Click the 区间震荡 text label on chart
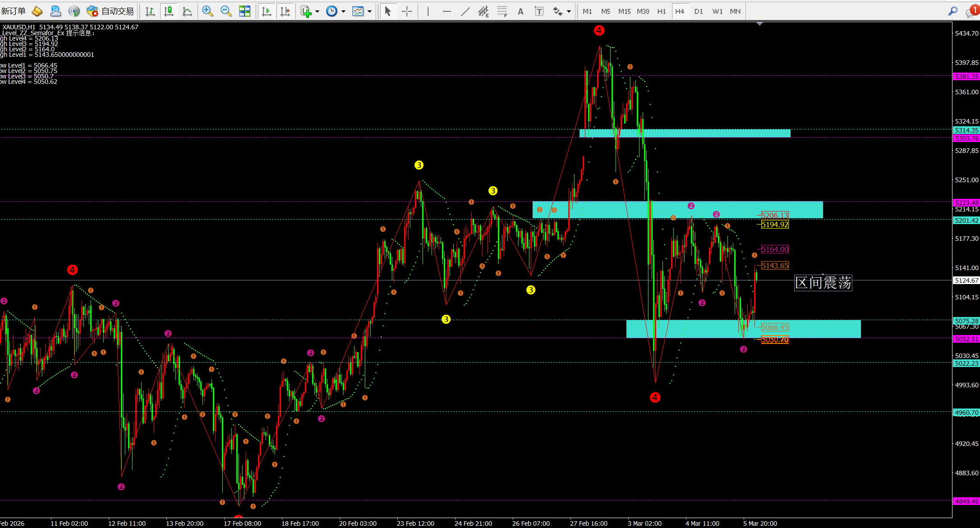Screen dimensions: 980x528 [x=823, y=283]
